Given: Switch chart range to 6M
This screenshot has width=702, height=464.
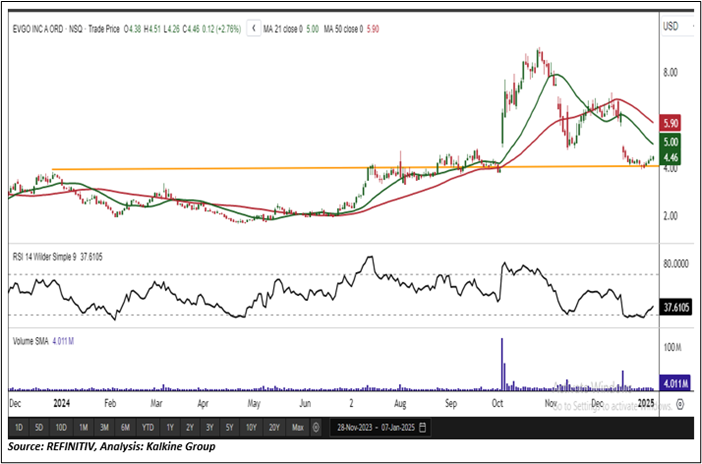Looking at the screenshot, I should (x=125, y=428).
